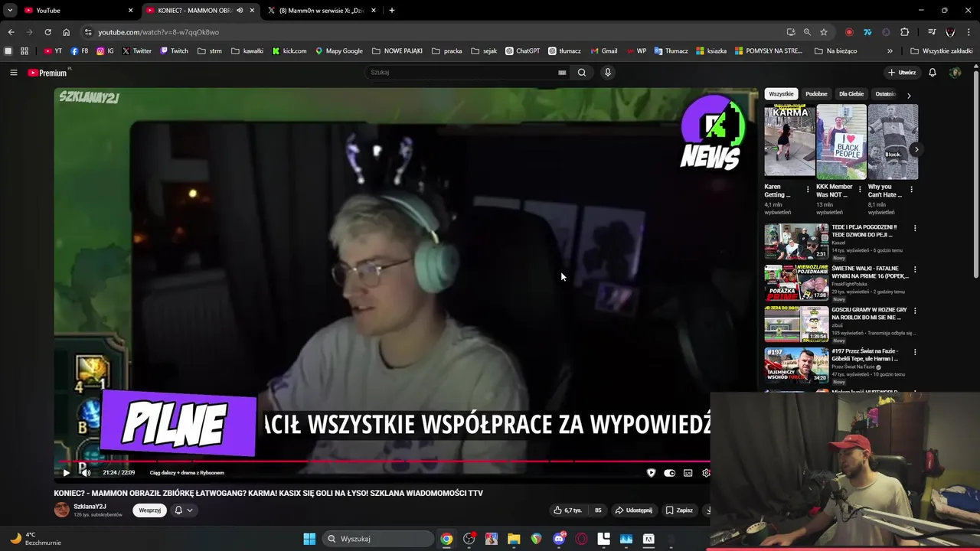This screenshot has width=980, height=551.
Task: Switch to the Mamm0n X browser tab
Action: 322,11
